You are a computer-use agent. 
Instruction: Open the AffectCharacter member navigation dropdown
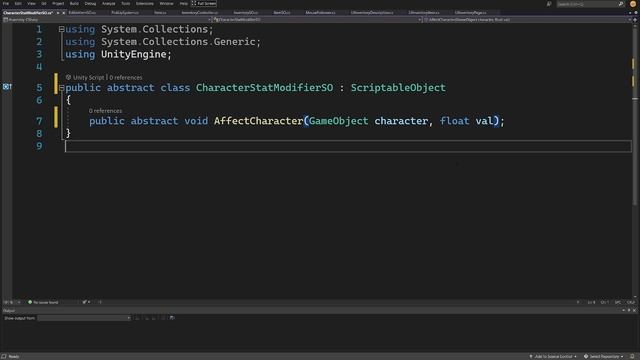(527, 20)
